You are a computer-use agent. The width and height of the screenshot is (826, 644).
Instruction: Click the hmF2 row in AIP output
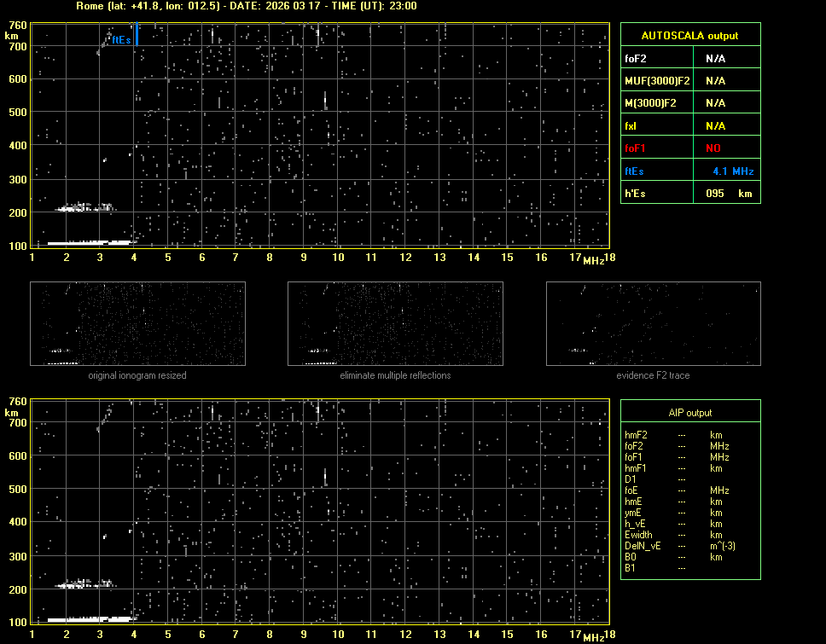637,435
